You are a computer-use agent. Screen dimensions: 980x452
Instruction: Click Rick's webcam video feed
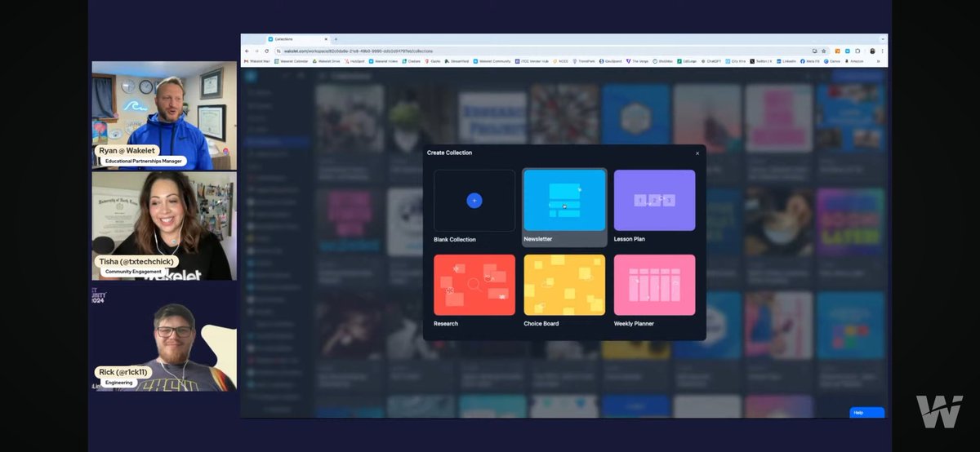tap(164, 336)
